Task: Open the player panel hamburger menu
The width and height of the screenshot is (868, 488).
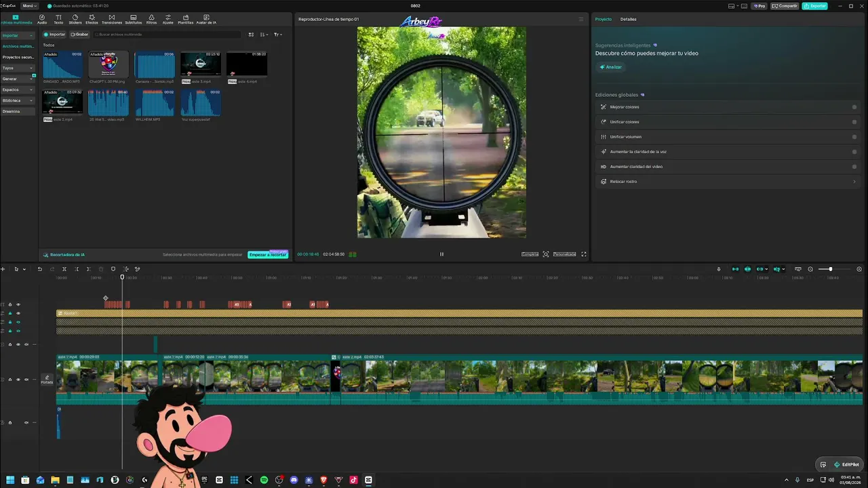Action: click(580, 19)
